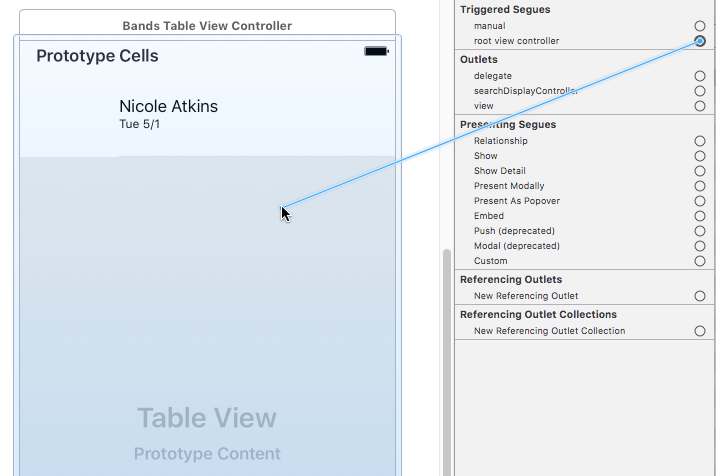This screenshot has width=716, height=476.
Task: Click the canvas vertical scrollbar
Action: click(446, 360)
